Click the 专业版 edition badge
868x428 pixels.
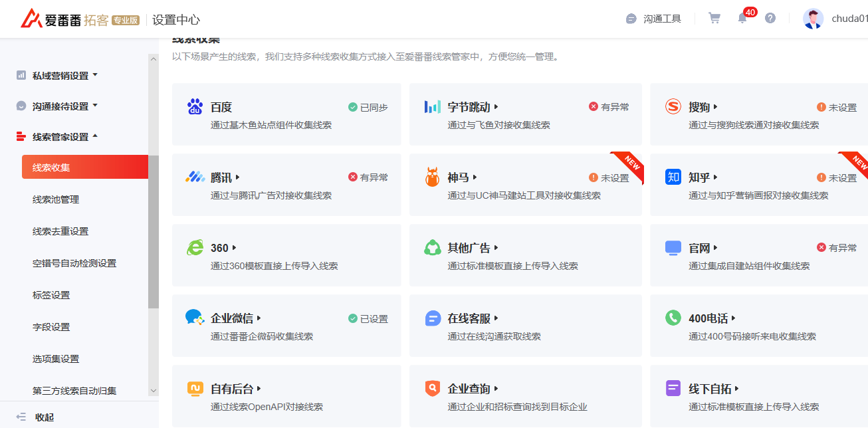[126, 20]
